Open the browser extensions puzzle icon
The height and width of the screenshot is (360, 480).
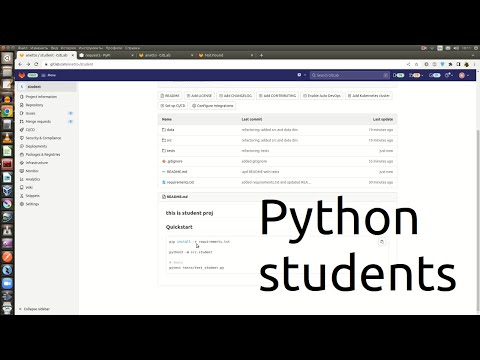pyautogui.click(x=450, y=64)
